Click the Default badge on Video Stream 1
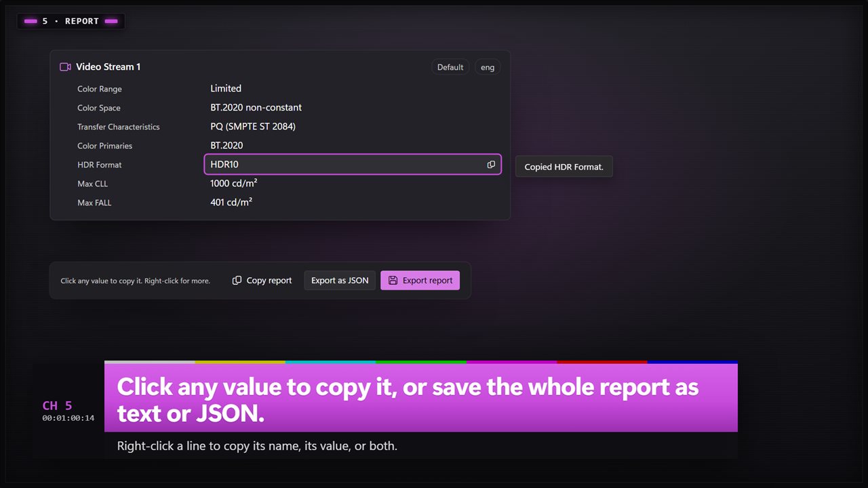This screenshot has height=488, width=868. [x=450, y=67]
